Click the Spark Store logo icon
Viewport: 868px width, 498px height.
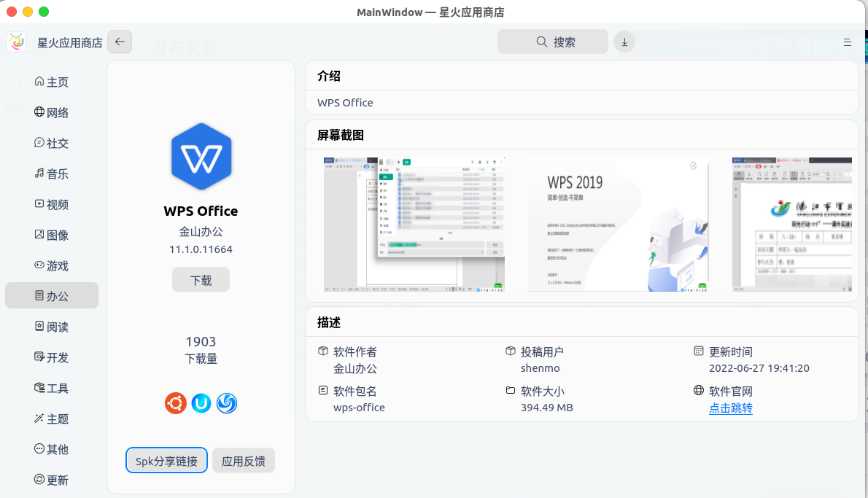coord(17,42)
